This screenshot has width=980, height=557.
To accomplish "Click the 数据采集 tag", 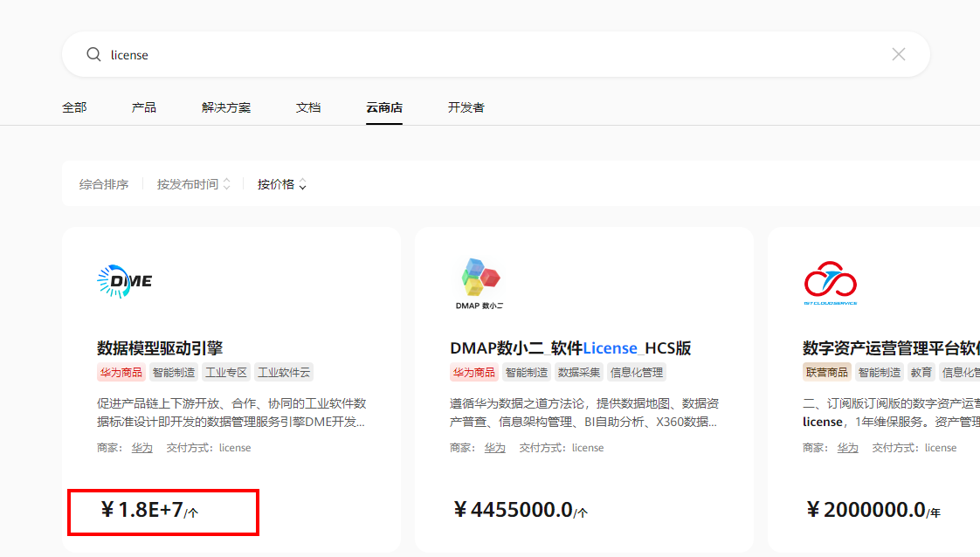I will pos(579,372).
